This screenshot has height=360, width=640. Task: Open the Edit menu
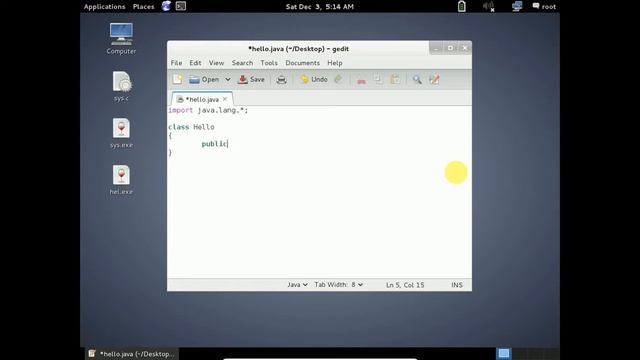coord(195,63)
